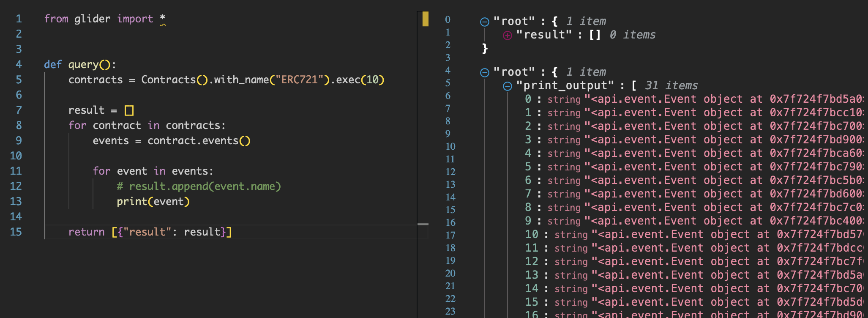Click the empty list brackets on line 7
Screen dimensions: 868x318
coord(129,110)
